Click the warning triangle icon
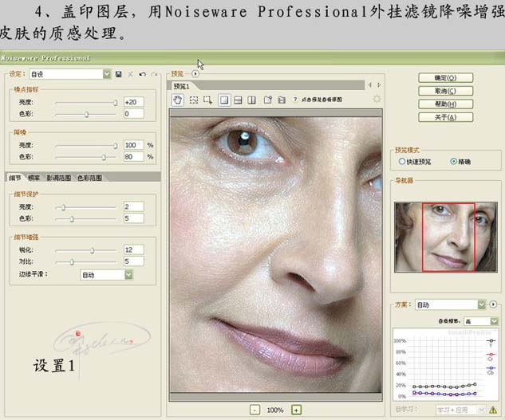The width and height of the screenshot is (505, 420). point(493,410)
